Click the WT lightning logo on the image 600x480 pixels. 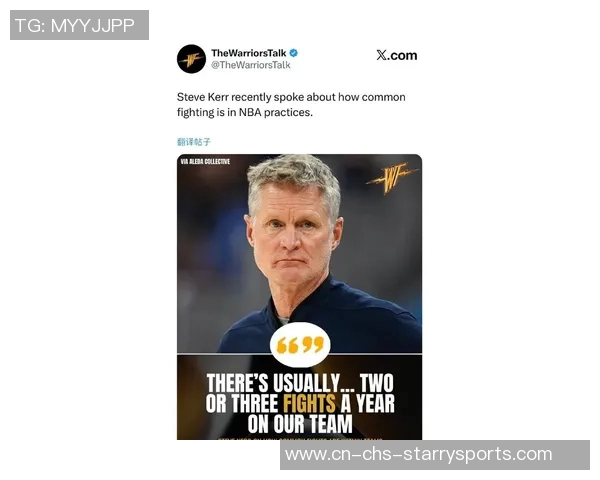[391, 178]
